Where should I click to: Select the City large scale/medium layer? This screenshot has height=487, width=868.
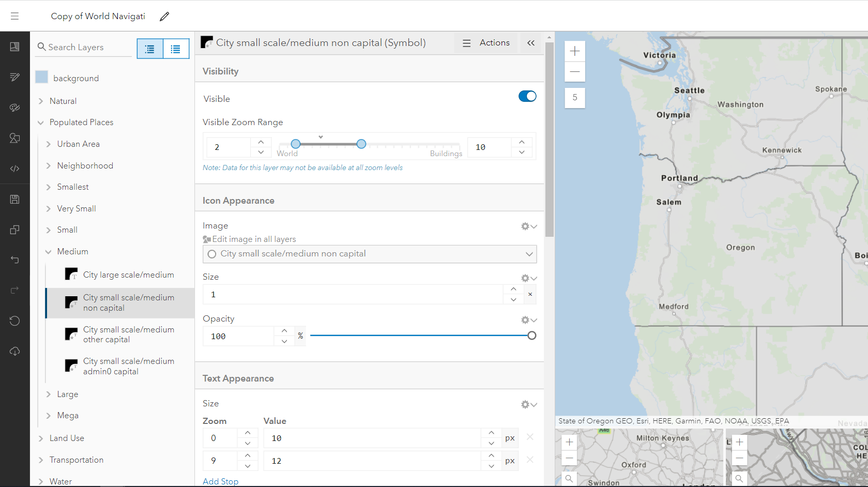(120, 275)
